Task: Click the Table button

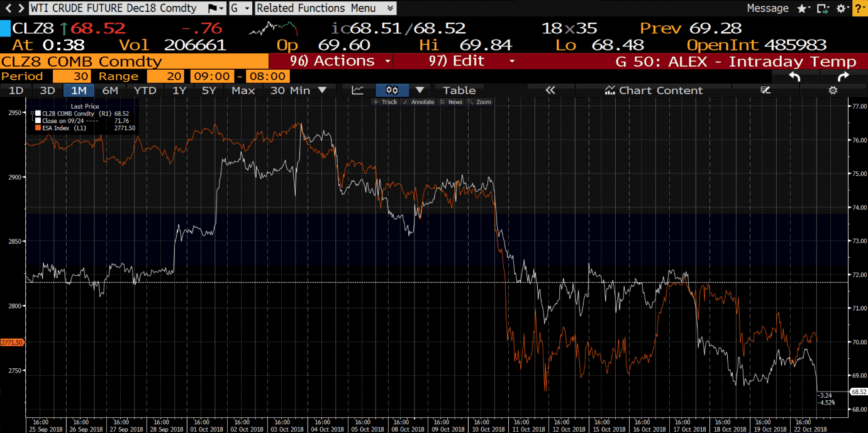Action: [459, 90]
